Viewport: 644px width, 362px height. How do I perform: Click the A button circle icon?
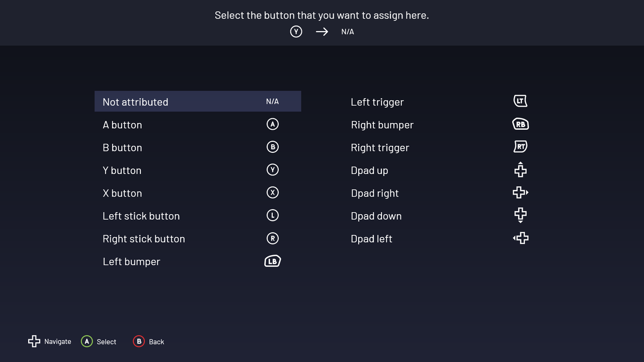(x=272, y=124)
